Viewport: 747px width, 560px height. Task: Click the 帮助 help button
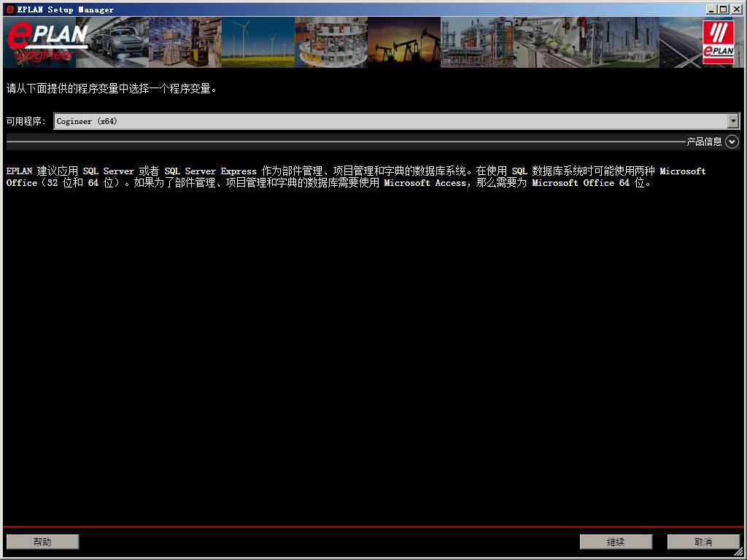43,542
